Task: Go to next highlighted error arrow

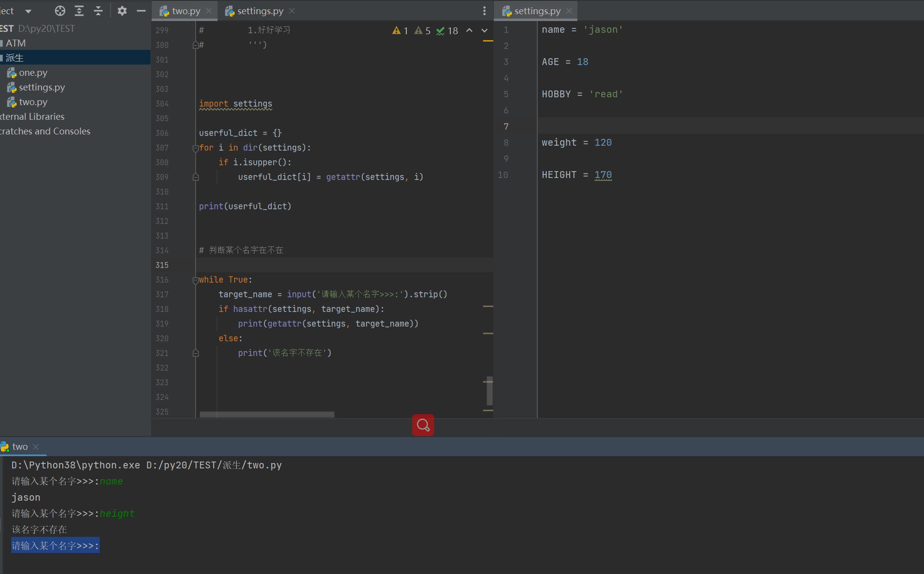Action: pyautogui.click(x=484, y=30)
